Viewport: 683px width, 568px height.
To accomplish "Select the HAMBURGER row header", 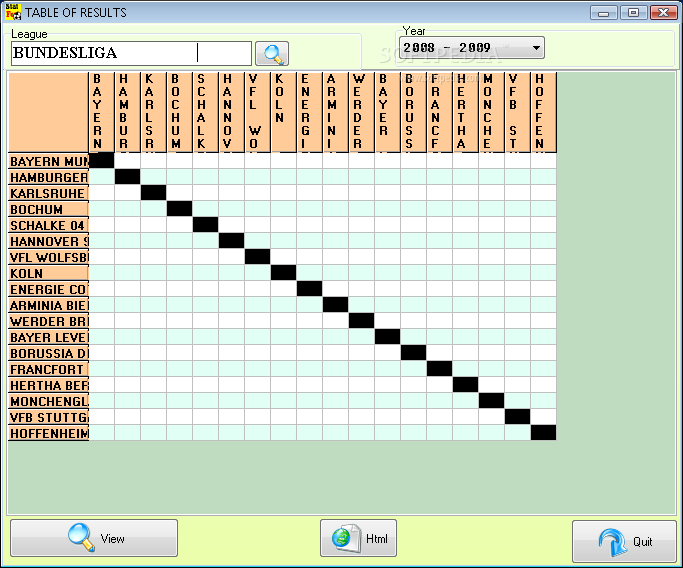I will [x=48, y=177].
